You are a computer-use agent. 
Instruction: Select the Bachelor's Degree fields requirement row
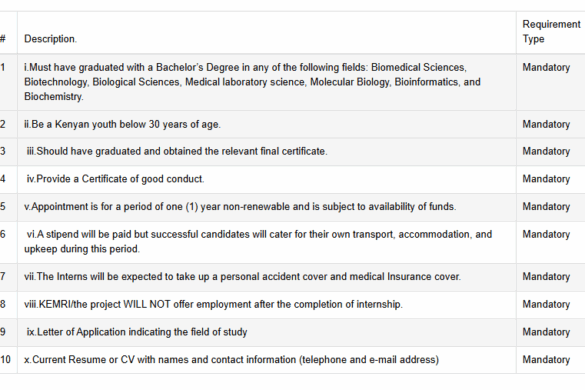point(292,82)
